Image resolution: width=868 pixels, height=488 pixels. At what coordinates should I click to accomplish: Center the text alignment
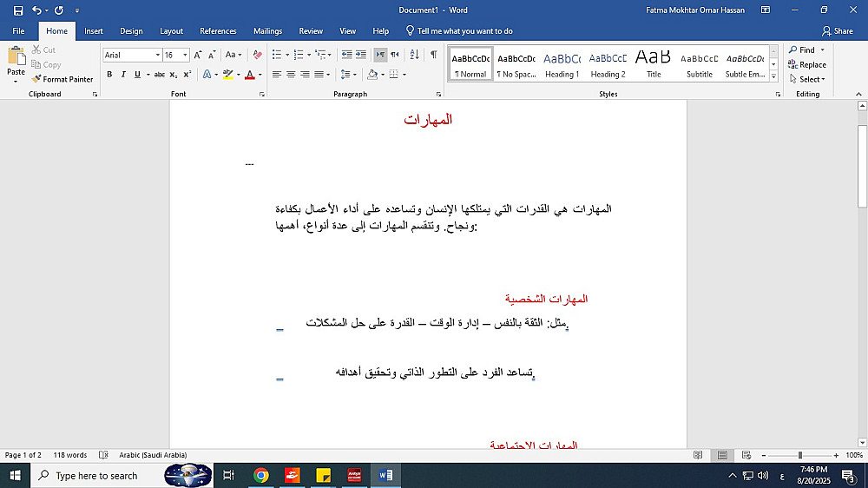[291, 74]
